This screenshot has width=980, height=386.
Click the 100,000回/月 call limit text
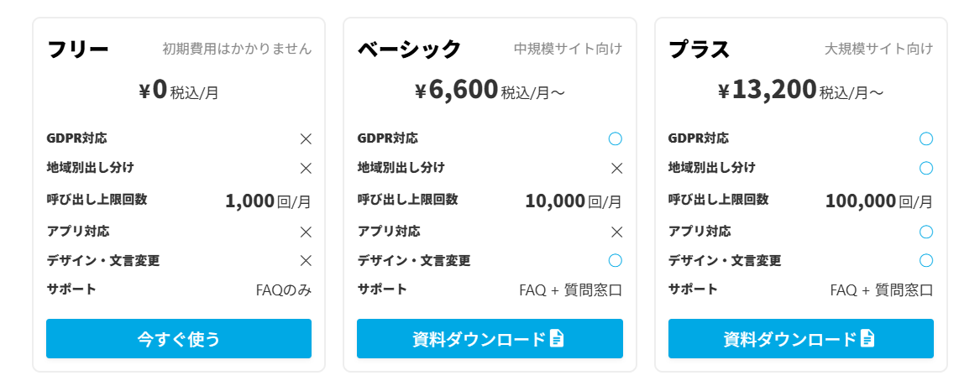[x=879, y=201]
